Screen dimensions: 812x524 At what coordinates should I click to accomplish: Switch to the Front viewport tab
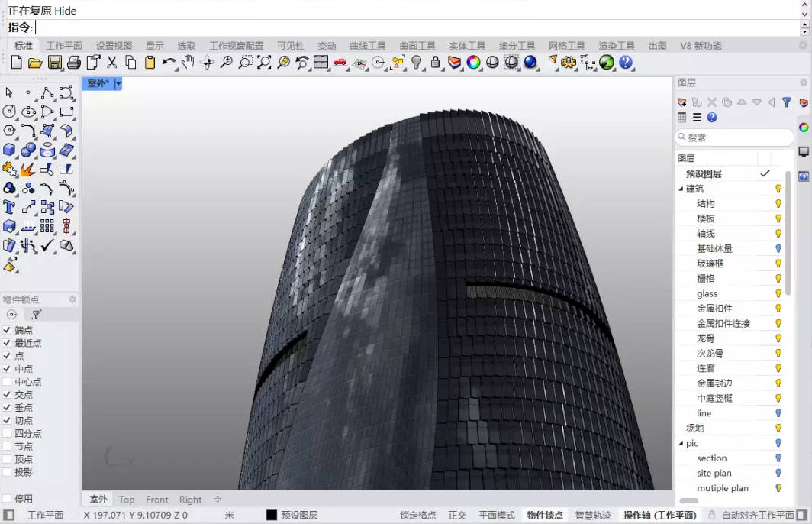tap(157, 500)
